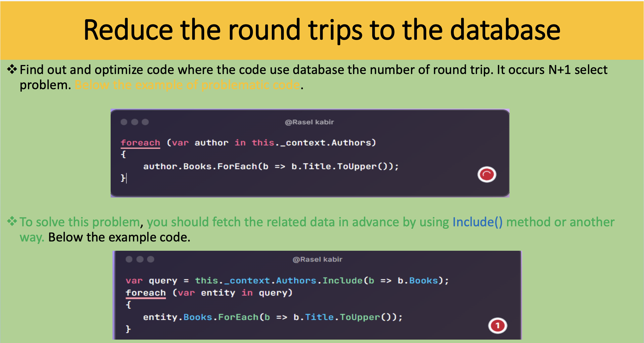Click the blue Include() text in the second bullet
Image resolution: width=644 pixels, height=343 pixels.
pyautogui.click(x=477, y=222)
